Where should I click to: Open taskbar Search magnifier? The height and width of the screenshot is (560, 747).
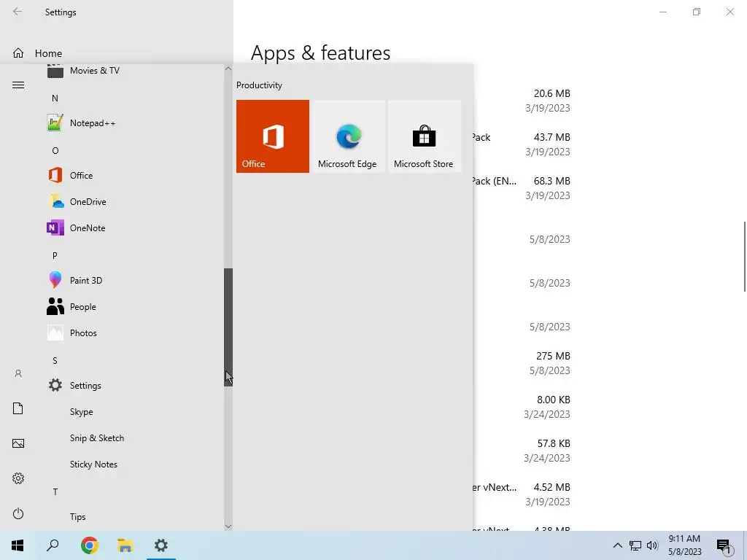tap(53, 545)
